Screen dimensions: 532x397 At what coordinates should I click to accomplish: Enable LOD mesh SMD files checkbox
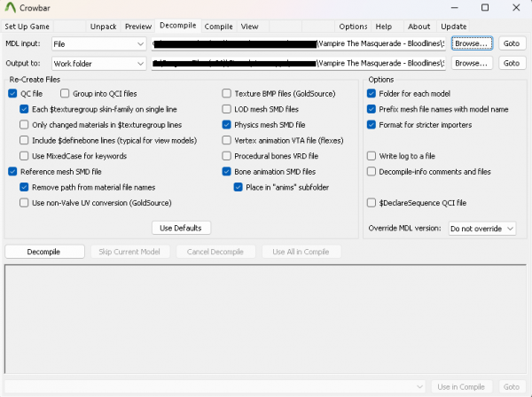(227, 109)
